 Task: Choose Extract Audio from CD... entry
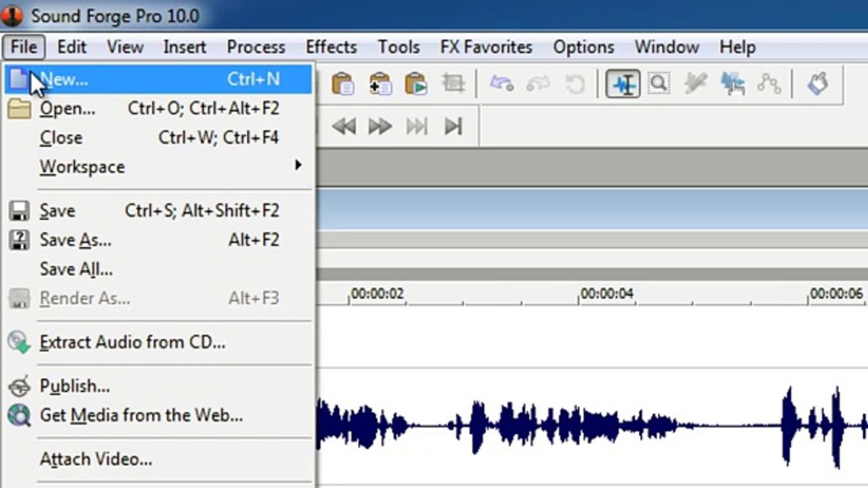(x=157, y=342)
